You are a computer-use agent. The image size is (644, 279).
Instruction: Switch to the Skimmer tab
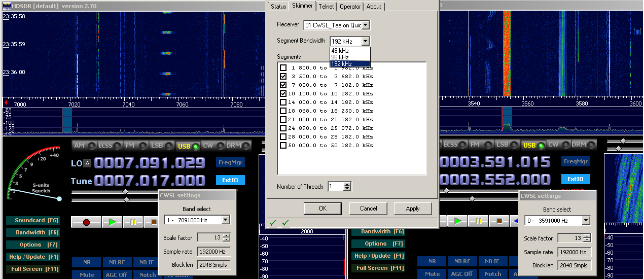click(x=303, y=6)
